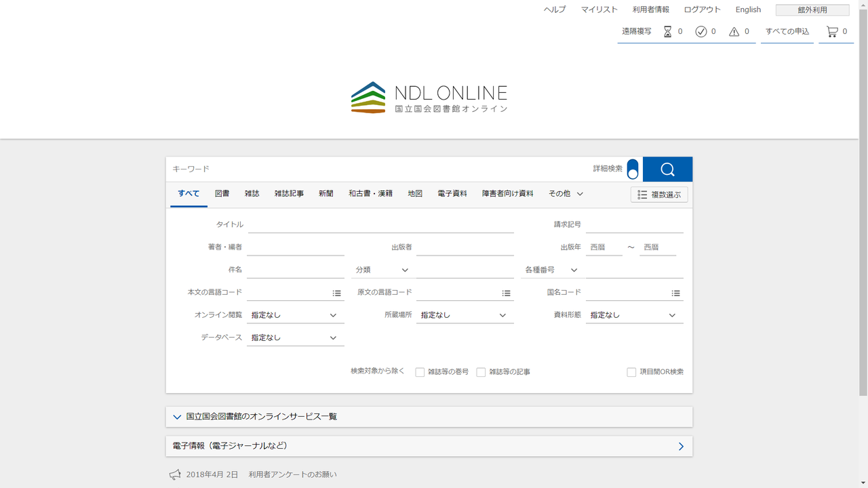
Task: Open the ヘルプ link
Action: point(554,9)
